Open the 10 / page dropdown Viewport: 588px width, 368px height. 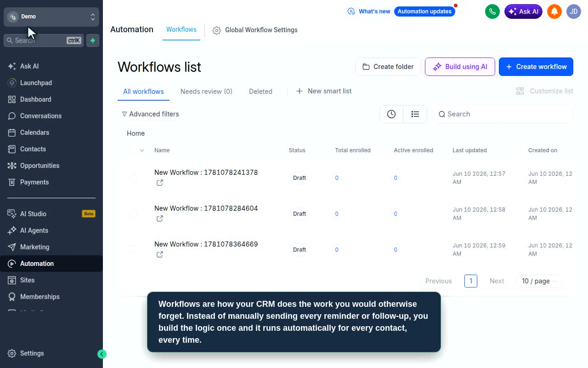[539, 281]
